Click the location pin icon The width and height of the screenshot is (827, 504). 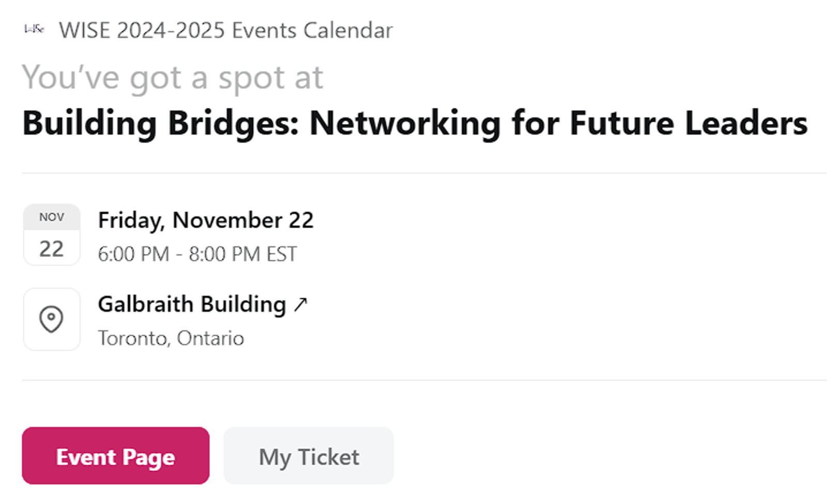[x=51, y=319]
